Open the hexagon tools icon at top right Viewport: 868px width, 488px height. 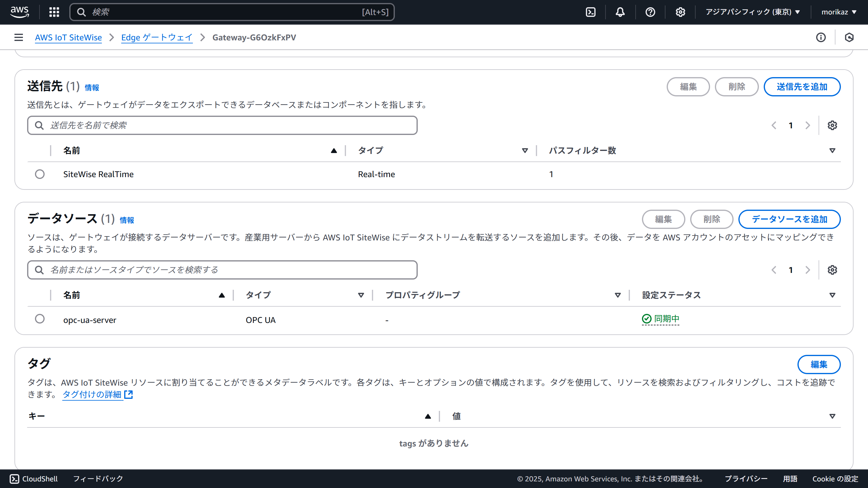pos(849,37)
